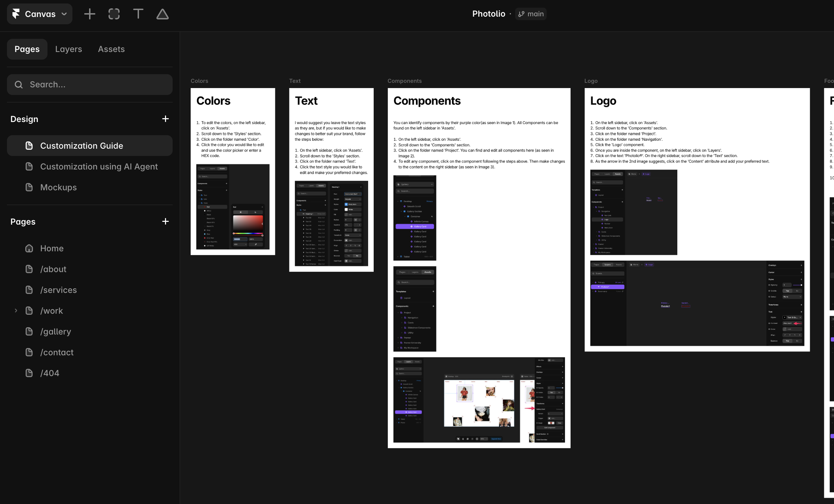Click the Framer logo icon
Viewport: 834px width, 504px height.
pyautogui.click(x=16, y=14)
